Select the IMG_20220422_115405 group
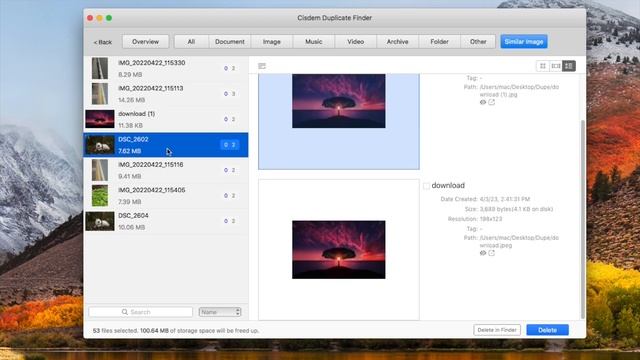The width and height of the screenshot is (640, 360). point(166,196)
